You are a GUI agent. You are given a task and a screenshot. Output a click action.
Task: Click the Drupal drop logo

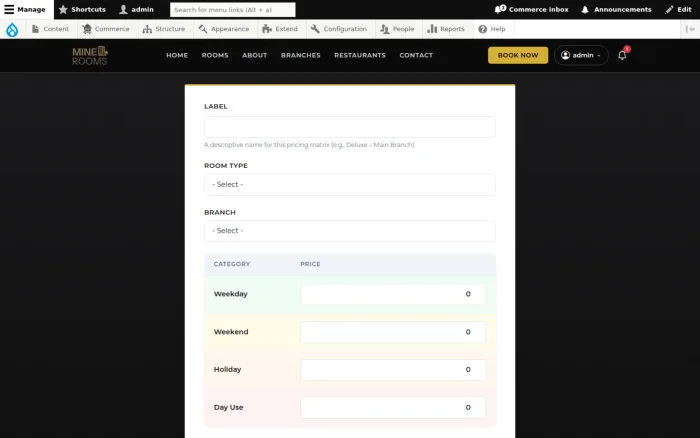(x=12, y=29)
